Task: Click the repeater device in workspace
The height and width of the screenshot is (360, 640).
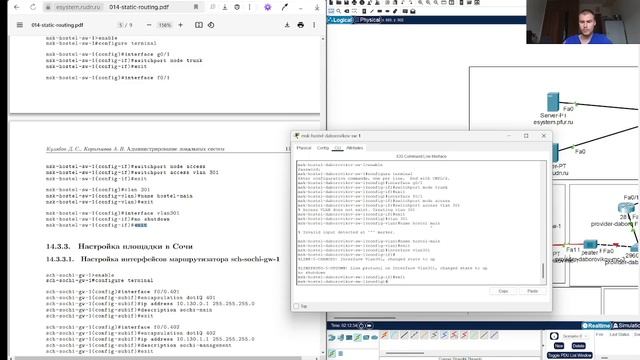Action: coord(590,244)
